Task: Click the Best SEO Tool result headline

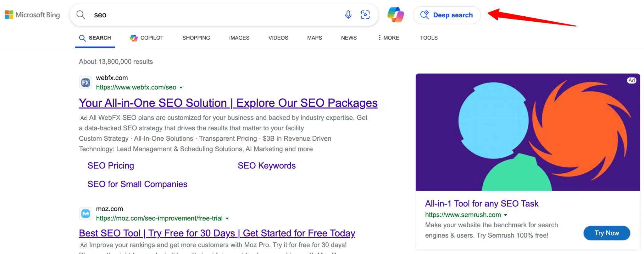Action: pos(217,233)
